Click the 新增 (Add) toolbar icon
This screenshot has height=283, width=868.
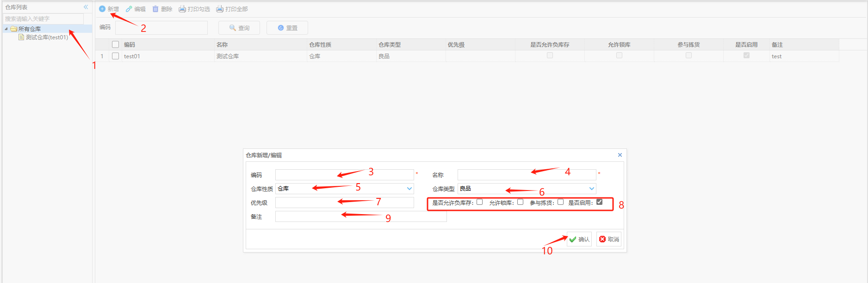pyautogui.click(x=102, y=9)
